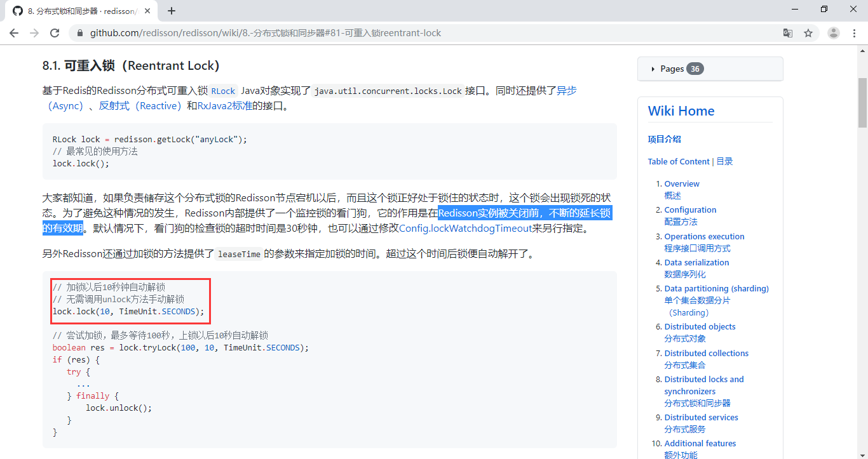Open a new tab with plus icon
The image size is (868, 459).
tap(171, 11)
